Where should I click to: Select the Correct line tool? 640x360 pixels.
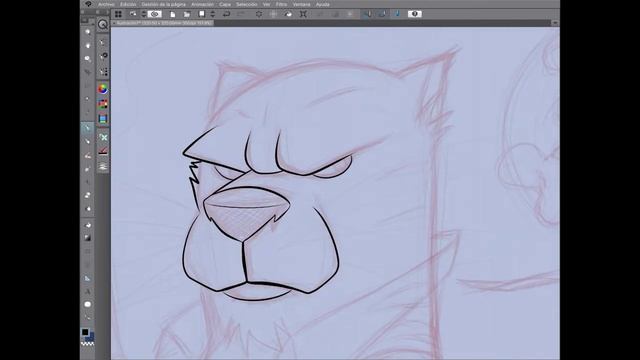coord(87,318)
